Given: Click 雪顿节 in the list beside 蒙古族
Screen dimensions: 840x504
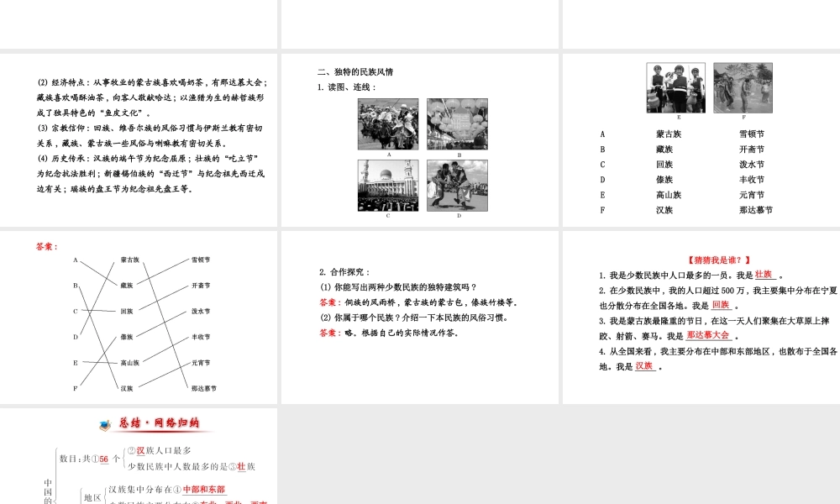Looking at the screenshot, I should (752, 134).
